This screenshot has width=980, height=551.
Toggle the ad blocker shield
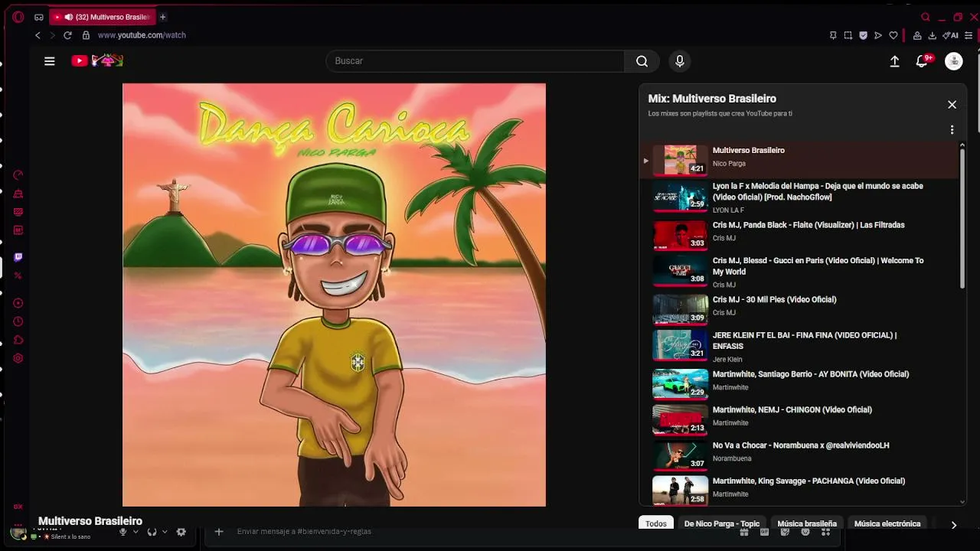[x=863, y=35]
